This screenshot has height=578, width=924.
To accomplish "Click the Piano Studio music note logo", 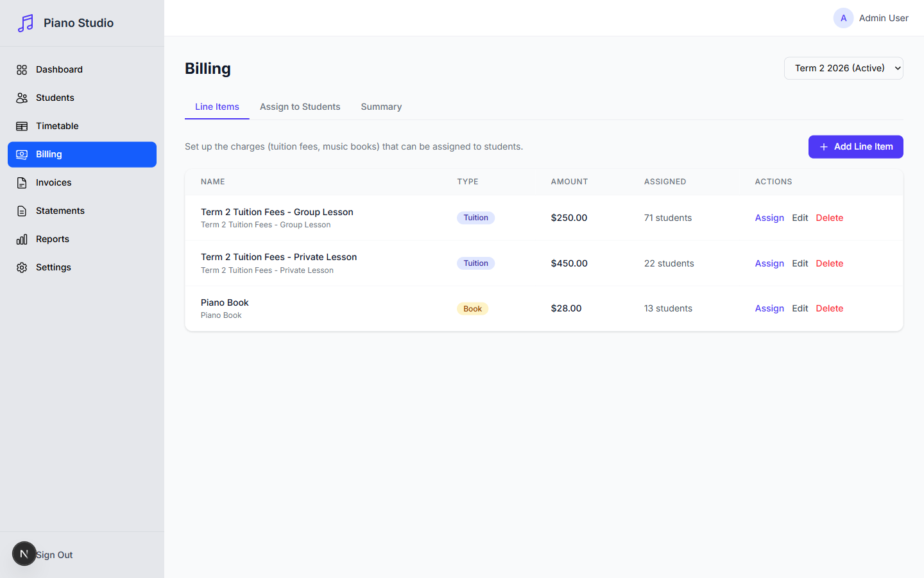I will click(26, 23).
